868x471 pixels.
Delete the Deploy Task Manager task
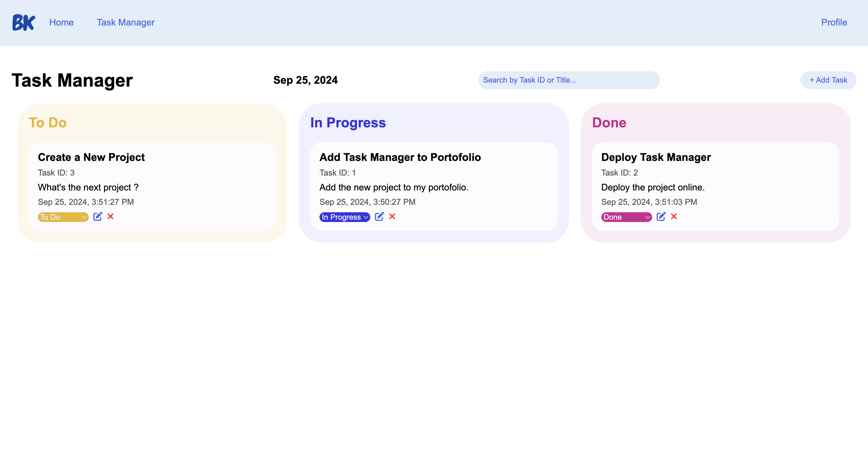point(674,217)
